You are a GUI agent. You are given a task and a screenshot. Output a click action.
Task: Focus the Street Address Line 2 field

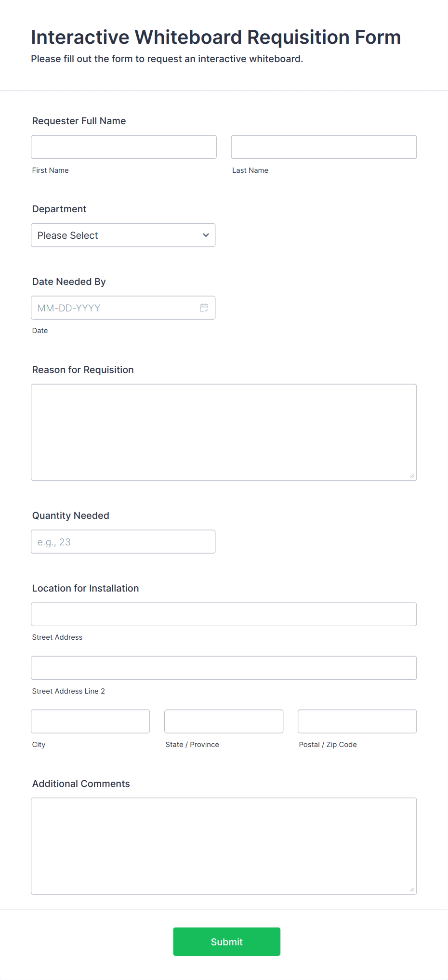pyautogui.click(x=224, y=668)
